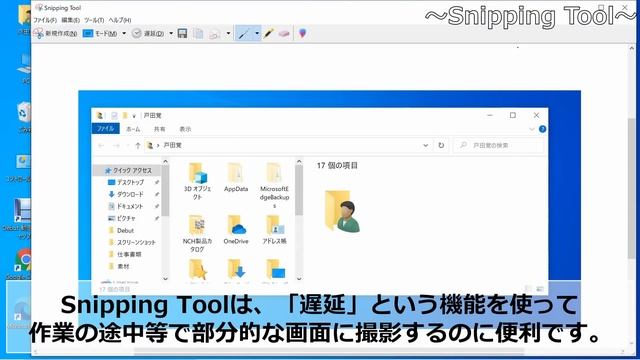
Task: Click the send snip mail icon
Action: click(215, 33)
